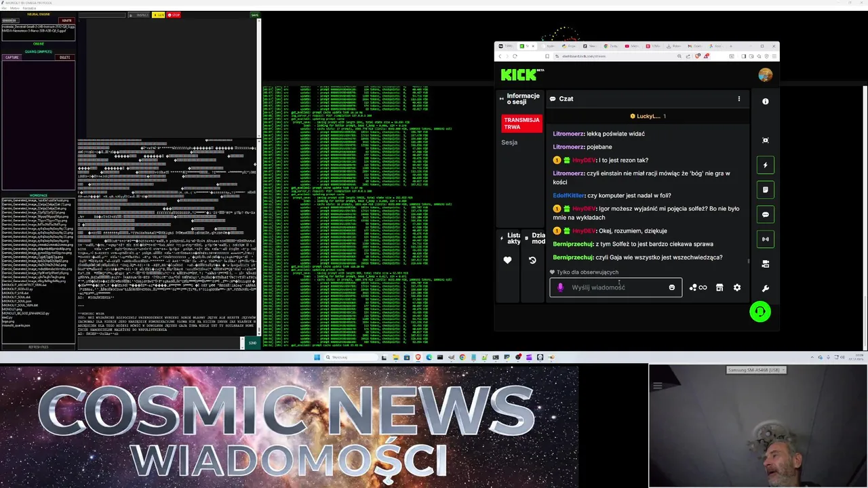The image size is (868, 488).
Task: Click the chat scrollbar
Action: [x=749, y=261]
